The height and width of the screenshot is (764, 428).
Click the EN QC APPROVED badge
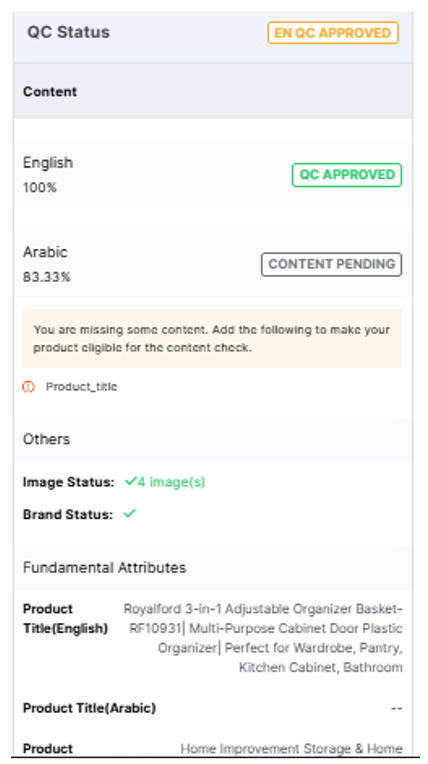(333, 33)
